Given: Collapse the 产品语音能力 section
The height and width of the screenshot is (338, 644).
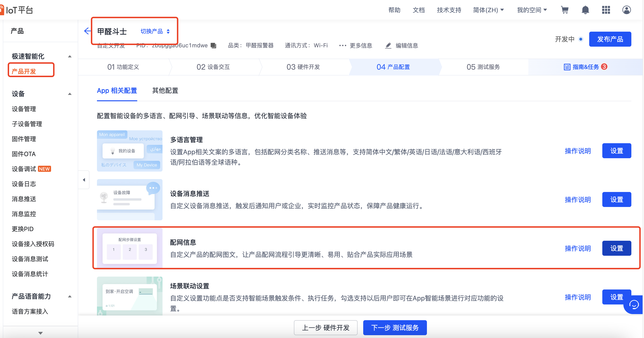Looking at the screenshot, I should 70,297.
